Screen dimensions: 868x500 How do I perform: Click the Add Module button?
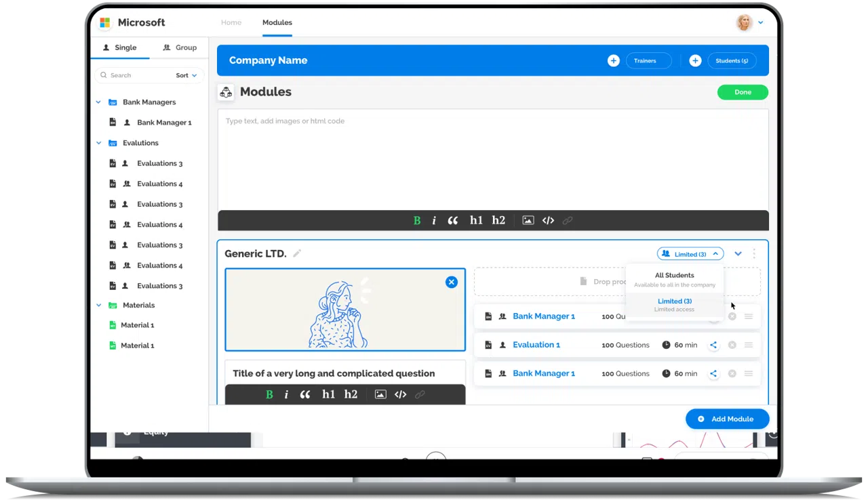727,419
